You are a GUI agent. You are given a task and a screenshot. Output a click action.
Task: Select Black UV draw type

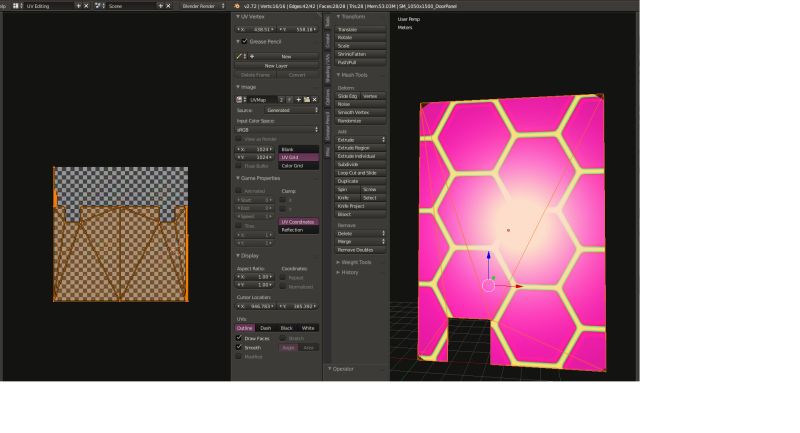click(x=287, y=328)
